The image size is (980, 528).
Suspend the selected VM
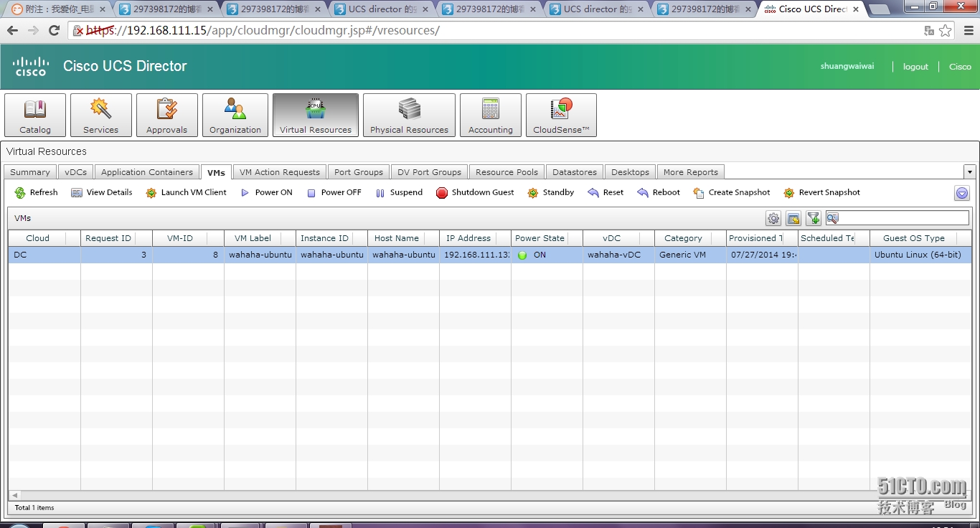399,192
